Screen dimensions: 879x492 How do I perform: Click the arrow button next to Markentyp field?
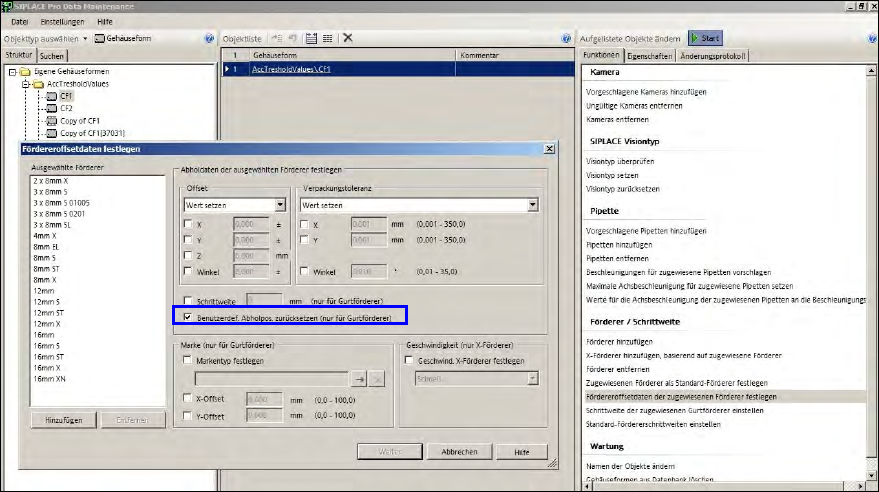pos(359,379)
